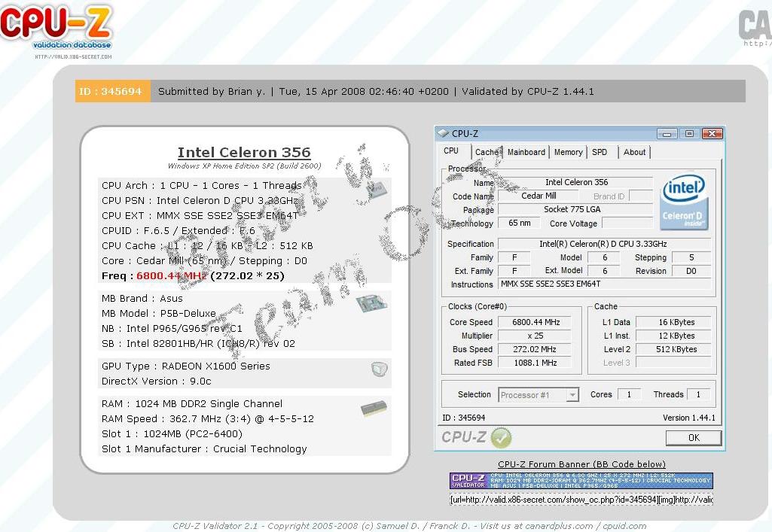Click the NB Intel P965/G965 line
The width and height of the screenshot is (772, 532).
pos(172,328)
